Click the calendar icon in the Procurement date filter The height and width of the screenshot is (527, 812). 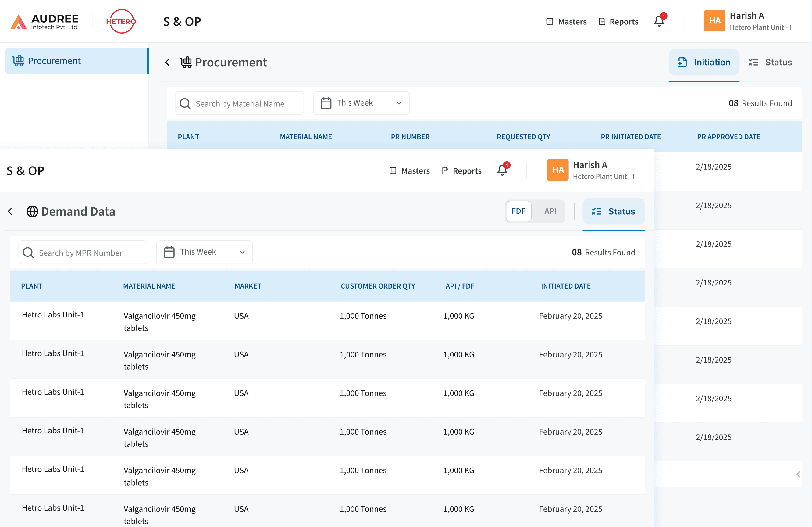[326, 103]
